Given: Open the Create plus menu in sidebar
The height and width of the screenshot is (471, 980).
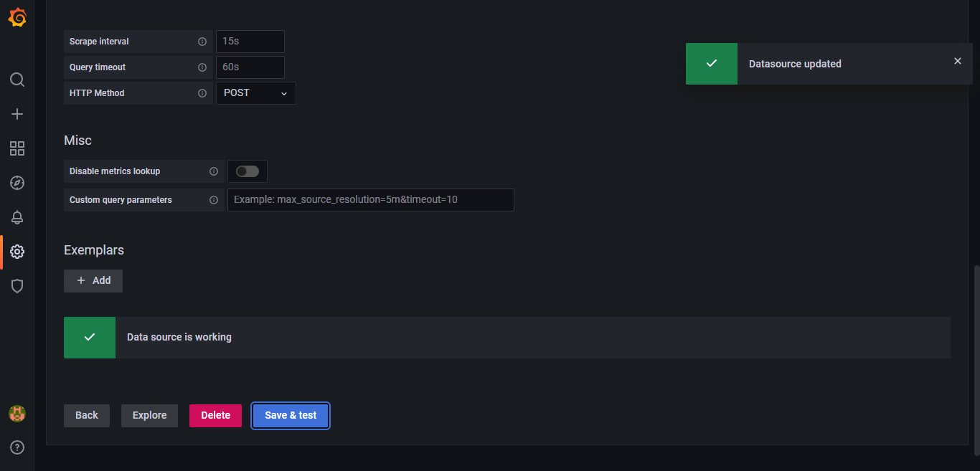Looking at the screenshot, I should pyautogui.click(x=17, y=114).
